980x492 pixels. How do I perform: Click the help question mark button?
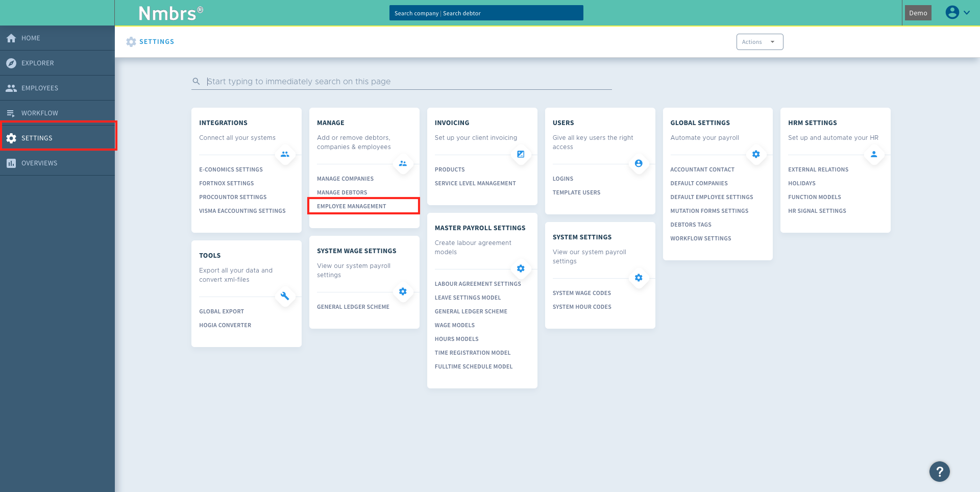[x=940, y=472]
